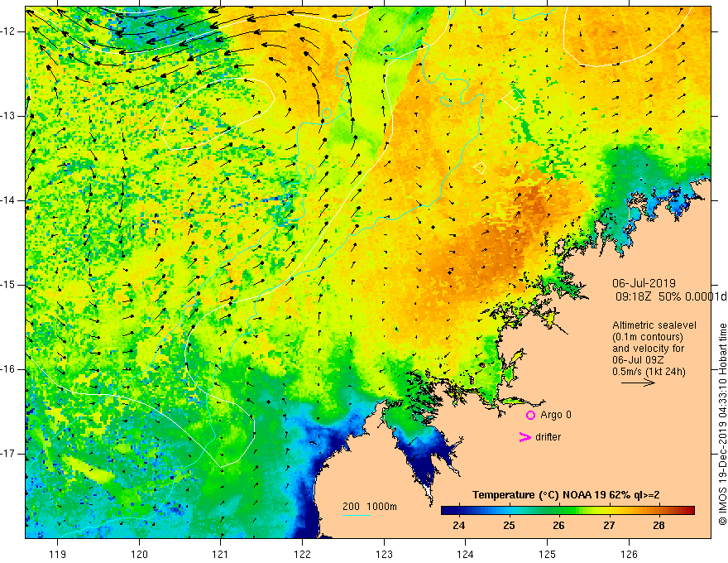Screen dimensions: 728x563
Task: Click the '200 1000m' depth contour label
Action: click(x=370, y=507)
